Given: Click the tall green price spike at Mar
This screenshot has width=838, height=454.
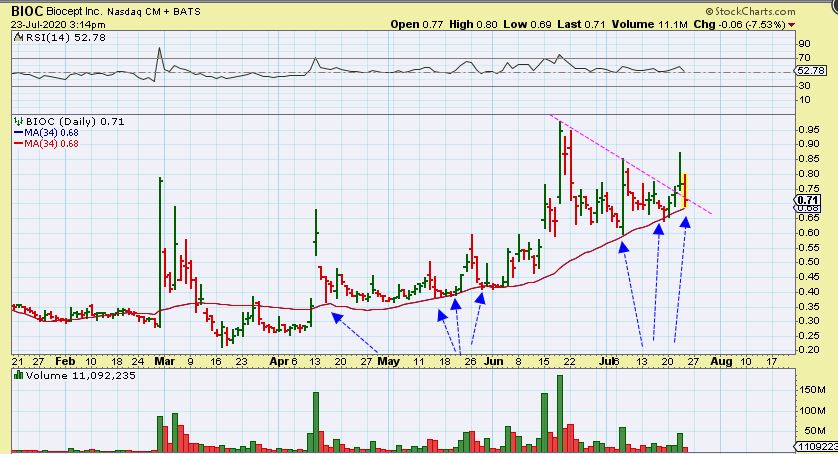Looking at the screenshot, I should click(x=160, y=251).
